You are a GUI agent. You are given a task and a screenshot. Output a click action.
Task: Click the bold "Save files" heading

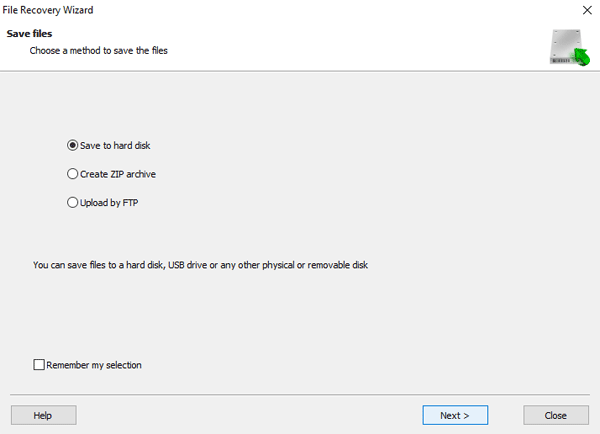tap(29, 34)
